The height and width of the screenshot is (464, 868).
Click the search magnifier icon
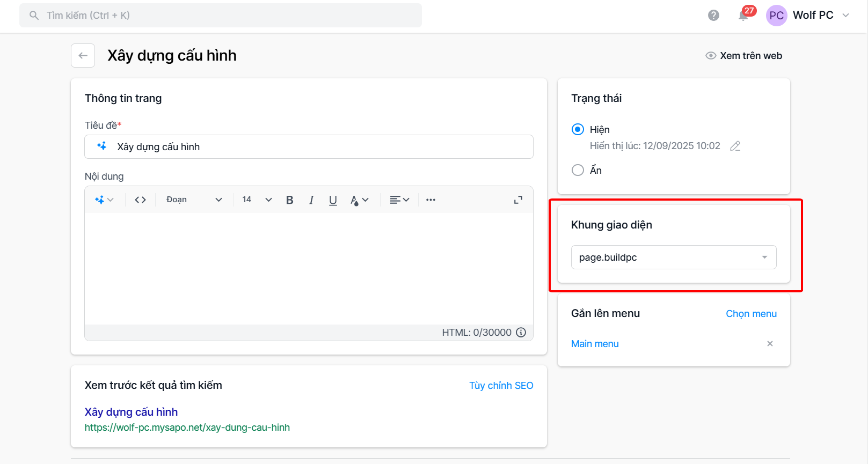(34, 15)
